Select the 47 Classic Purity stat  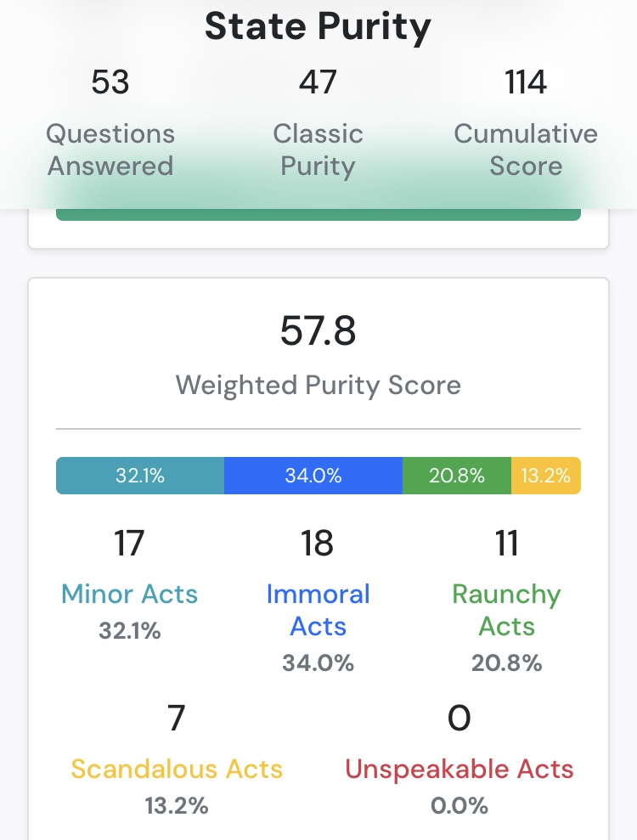coord(318,122)
